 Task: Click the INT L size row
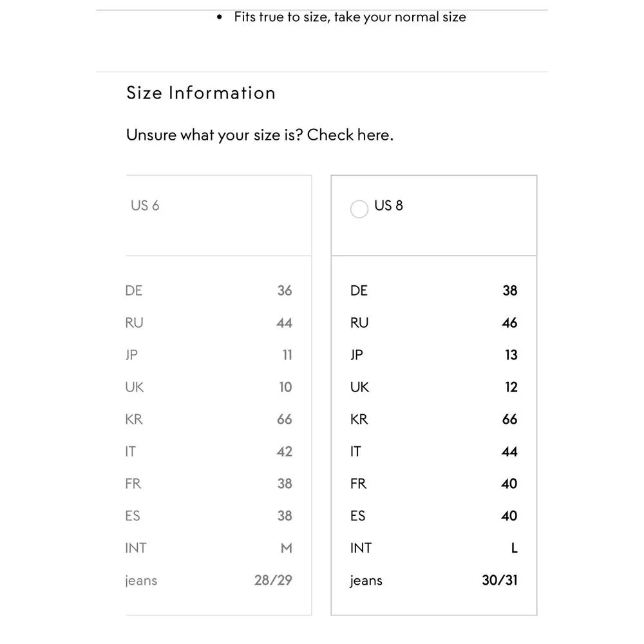[x=433, y=548]
